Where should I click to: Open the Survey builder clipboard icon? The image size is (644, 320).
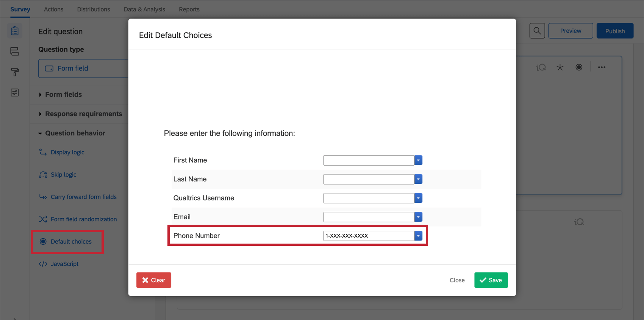[15, 31]
